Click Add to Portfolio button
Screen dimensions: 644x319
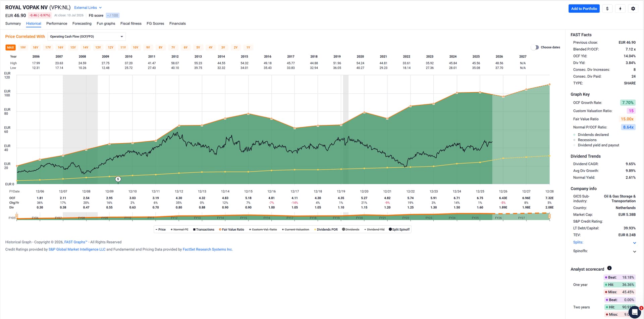584,9
